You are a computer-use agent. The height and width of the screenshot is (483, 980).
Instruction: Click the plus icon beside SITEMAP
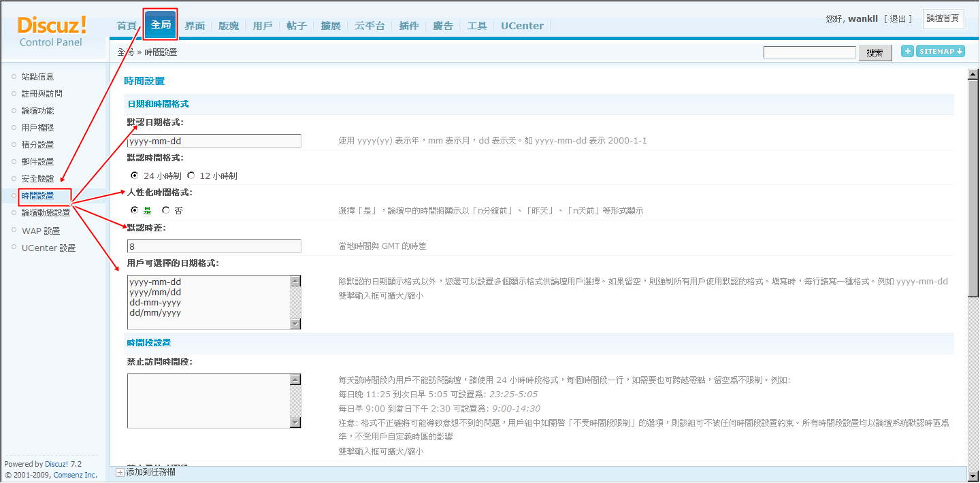(907, 51)
